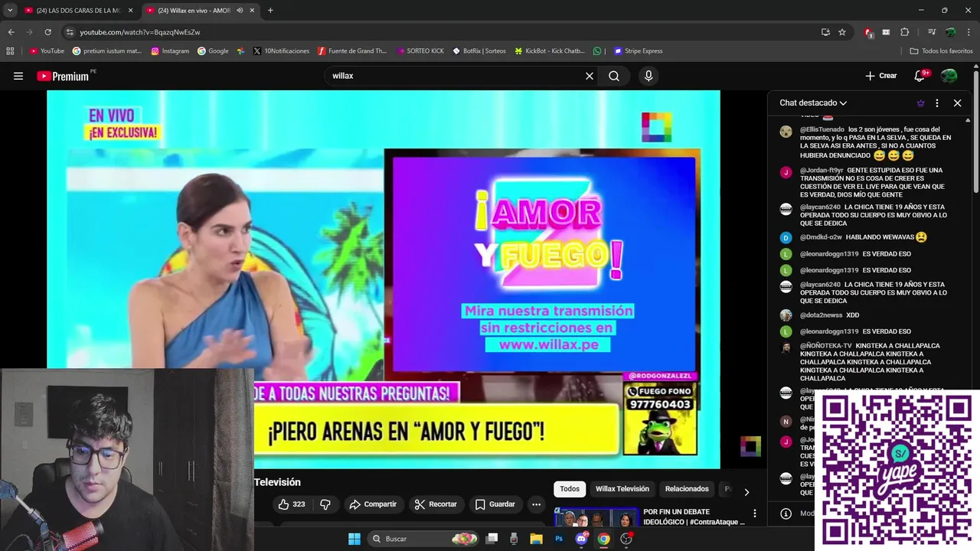
Task: Click the taskbar Buscar search box
Action: [424, 539]
